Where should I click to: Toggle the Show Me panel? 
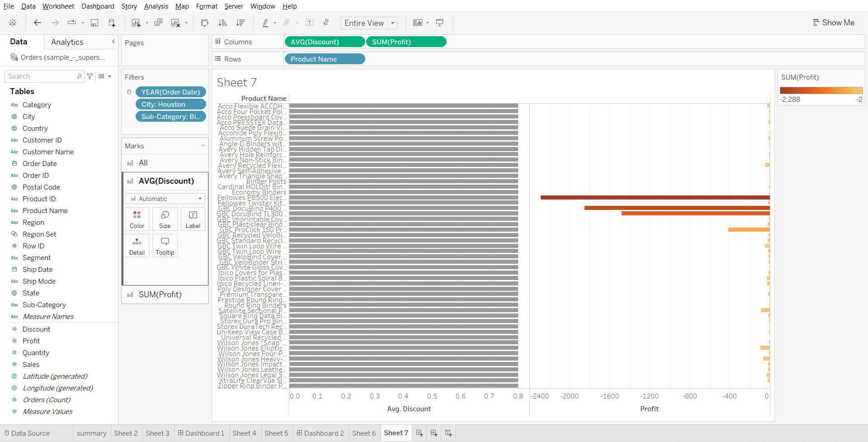pyautogui.click(x=833, y=23)
